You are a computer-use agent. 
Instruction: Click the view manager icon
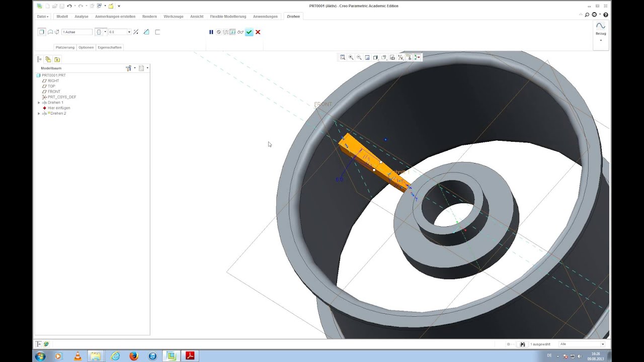tap(392, 57)
